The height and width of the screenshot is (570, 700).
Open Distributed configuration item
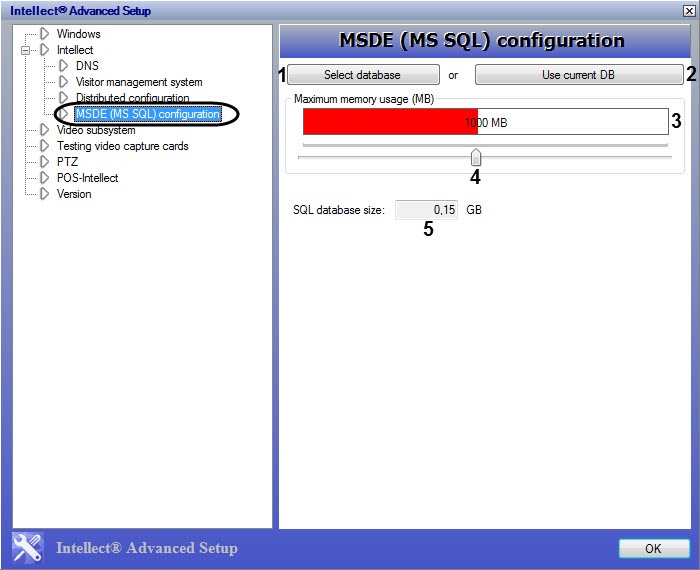tap(133, 98)
